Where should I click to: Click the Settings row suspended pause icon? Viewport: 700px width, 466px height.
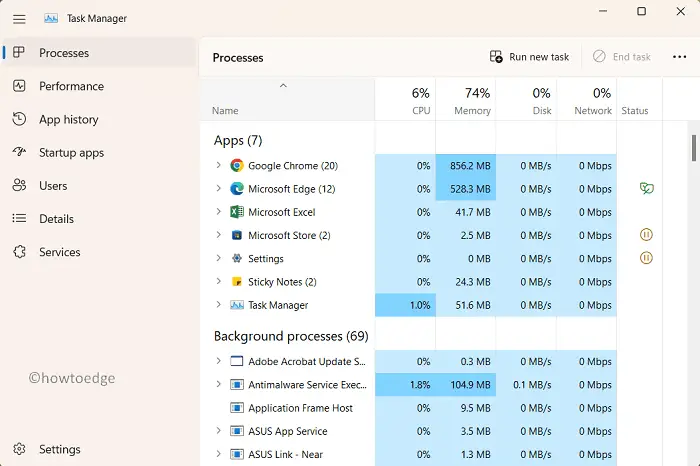click(x=646, y=258)
